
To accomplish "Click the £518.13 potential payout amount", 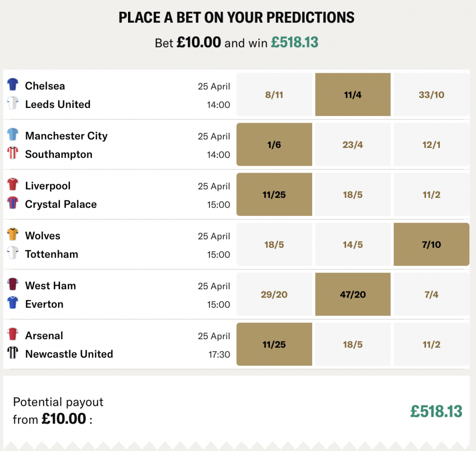I will tap(437, 411).
